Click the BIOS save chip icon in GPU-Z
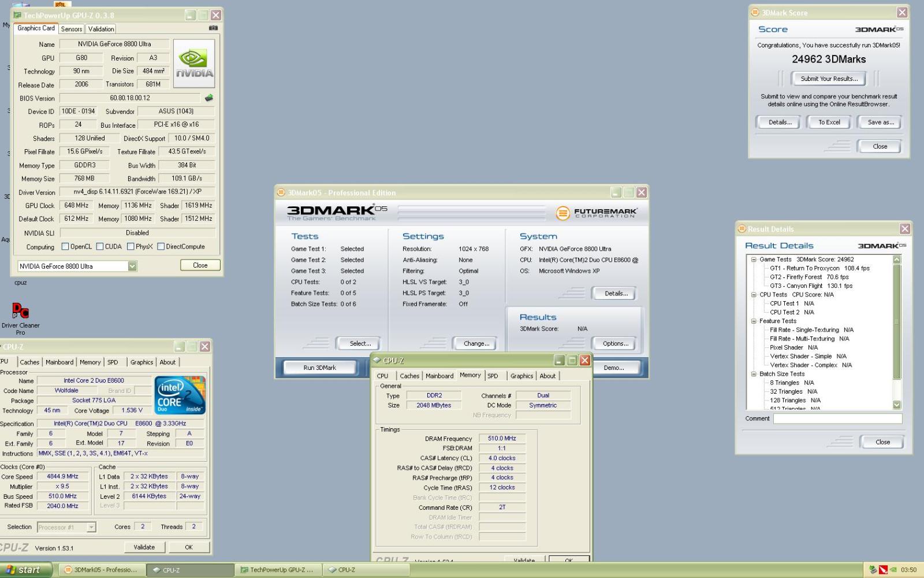The image size is (924, 578). [208, 98]
